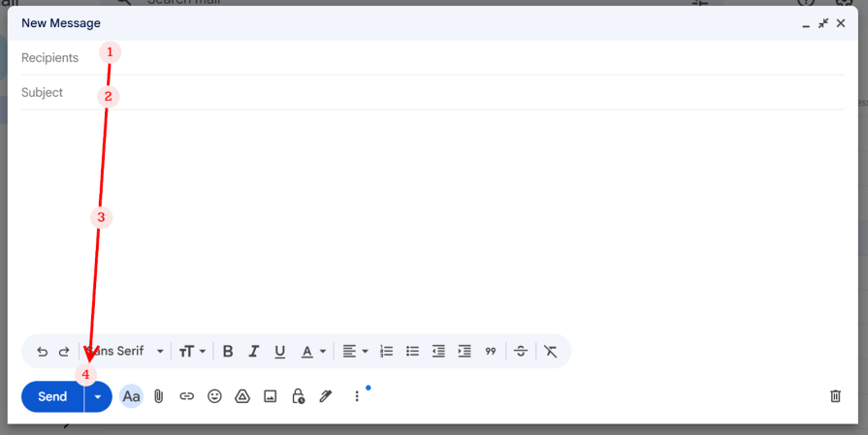Exit full screen compose view

point(823,23)
